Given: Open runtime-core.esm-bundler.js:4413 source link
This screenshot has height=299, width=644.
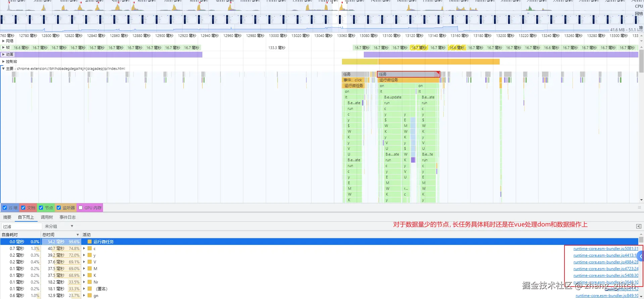Looking at the screenshot, I should [x=605, y=255].
